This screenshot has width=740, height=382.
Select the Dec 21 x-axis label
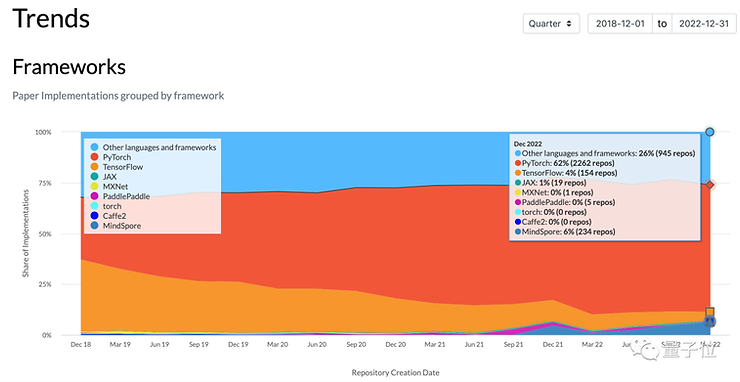(553, 345)
